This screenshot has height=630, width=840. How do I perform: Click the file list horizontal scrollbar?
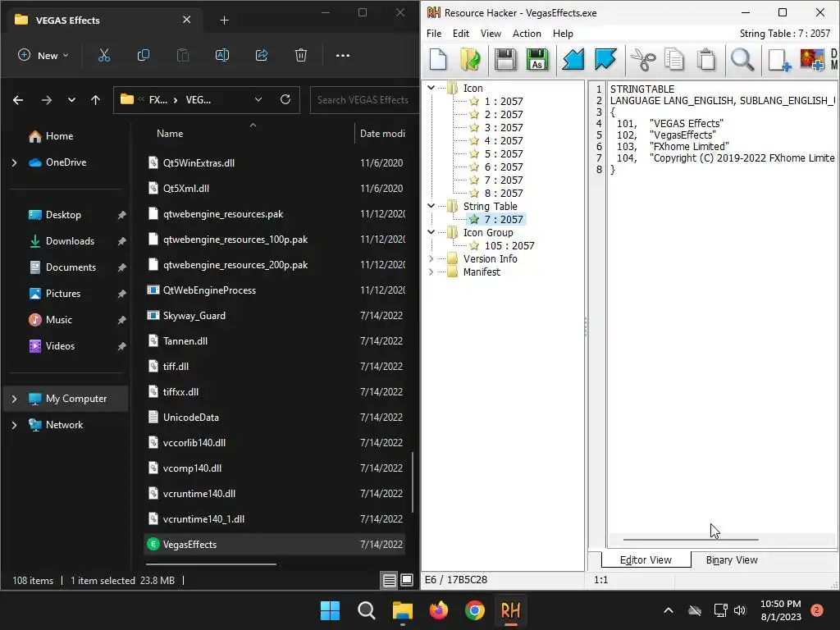(x=211, y=564)
